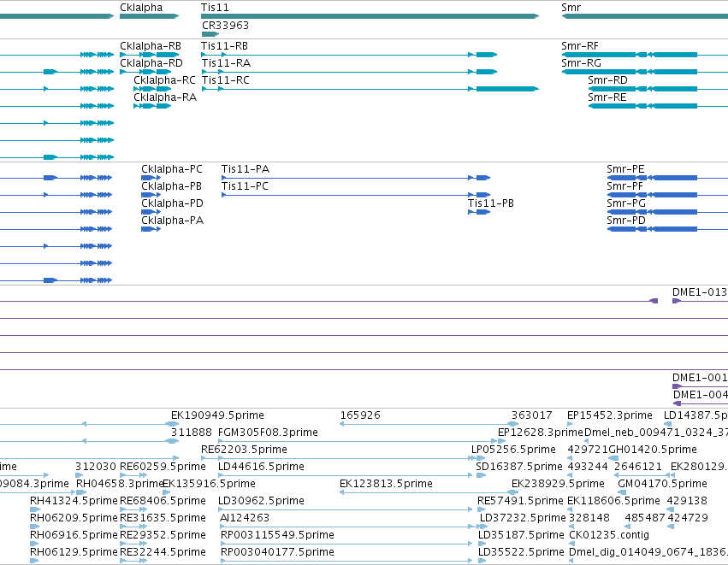728x565 pixels.
Task: Select the EP12628.3prime EST
Action: coord(541,433)
